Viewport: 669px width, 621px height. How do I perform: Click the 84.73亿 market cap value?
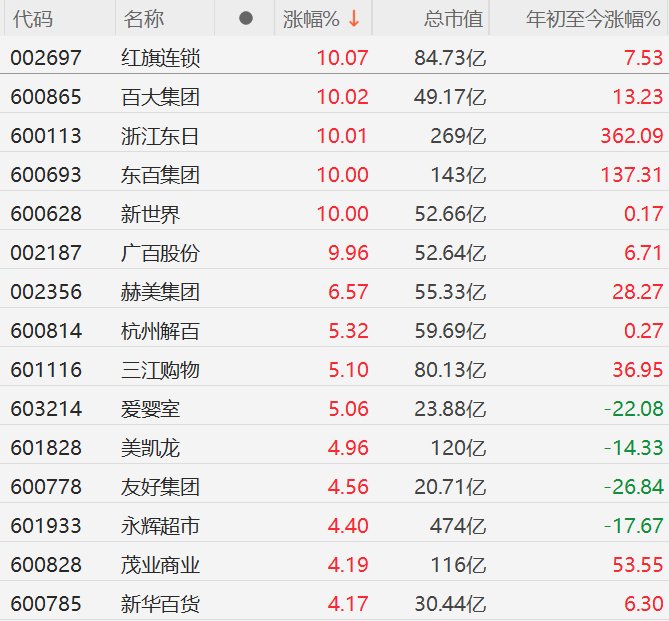point(450,58)
